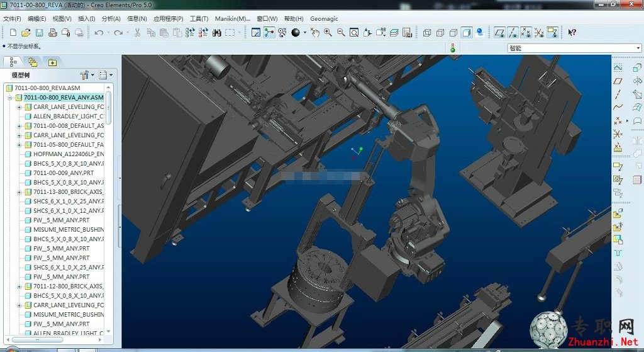
Task: Select the Datum Plane tool icon
Action: pos(618,81)
